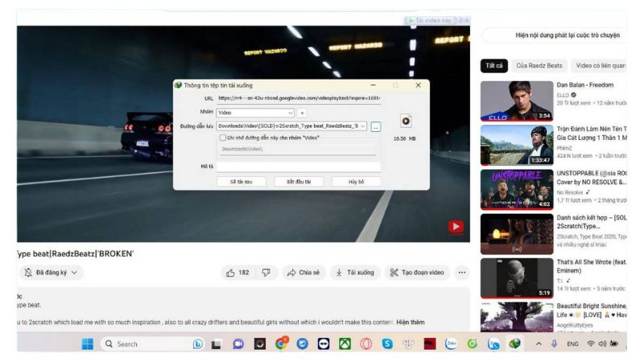Viewport: 644px width, 362px height.
Task: Open 'Dan Balan - Freedom' video thumbnail
Action: click(517, 101)
